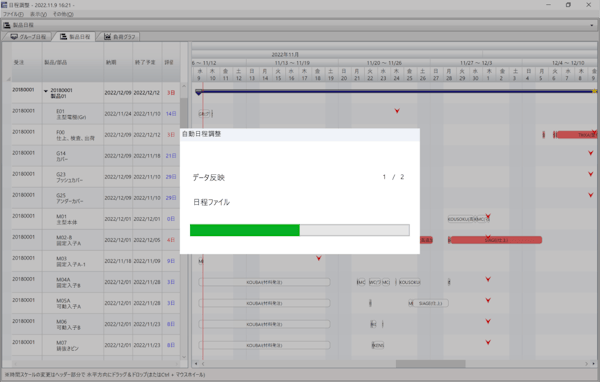Image resolution: width=600 pixels, height=382 pixels.
Task: Select the M07 part row
Action: point(96,345)
